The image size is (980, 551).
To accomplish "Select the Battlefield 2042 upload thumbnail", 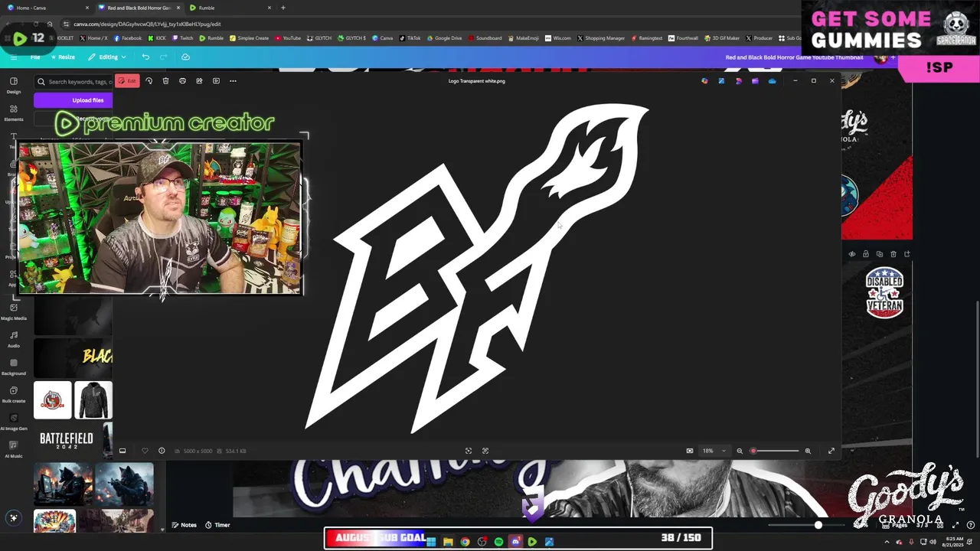I will click(67, 439).
